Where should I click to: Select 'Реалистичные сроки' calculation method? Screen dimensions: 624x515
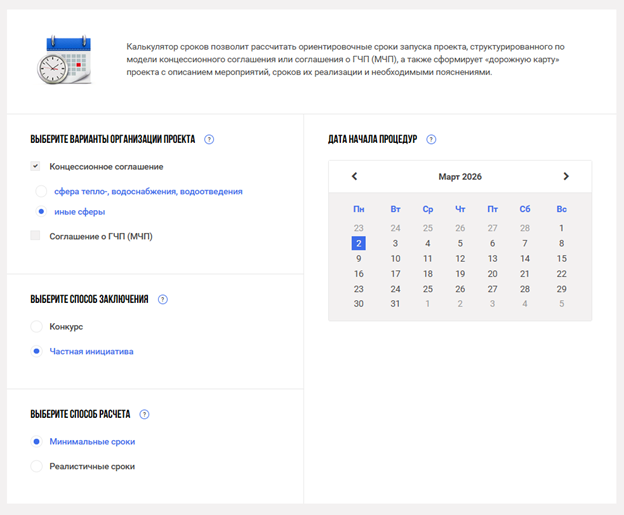[37, 466]
